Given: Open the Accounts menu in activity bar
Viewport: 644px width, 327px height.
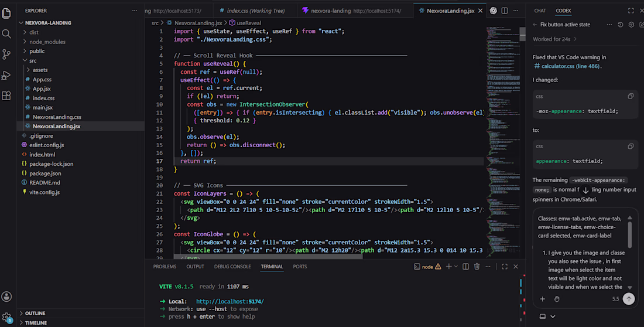Looking at the screenshot, I should 6,297.
